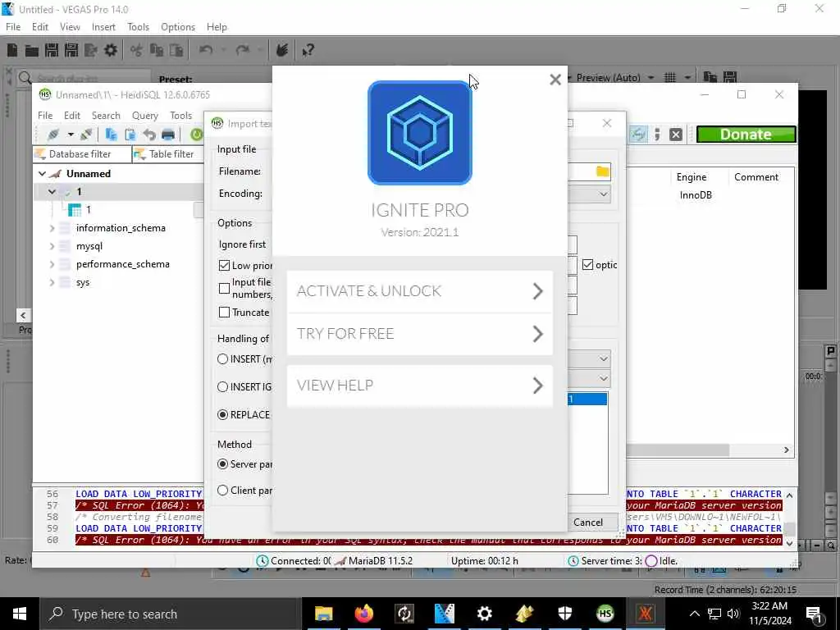Open HeidiSQL Query menu
Image resolution: width=840 pixels, height=630 pixels.
click(x=144, y=116)
